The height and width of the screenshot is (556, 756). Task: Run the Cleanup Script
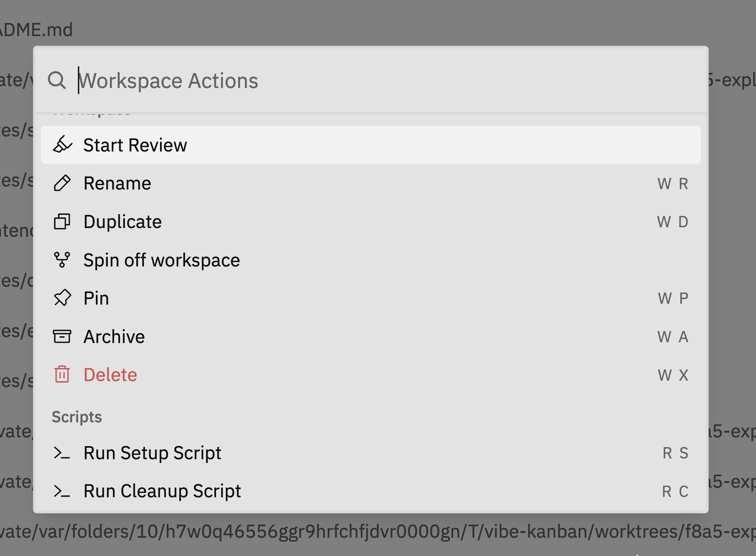pos(162,491)
